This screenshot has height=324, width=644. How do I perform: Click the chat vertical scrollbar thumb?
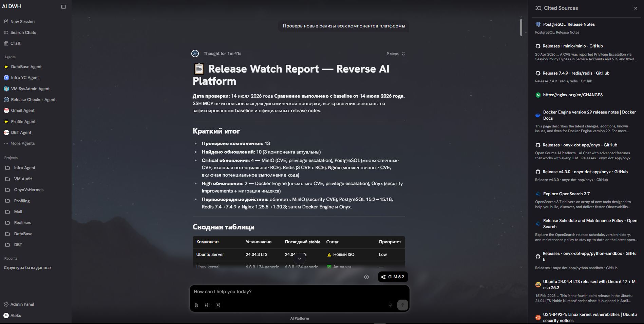pos(521,27)
